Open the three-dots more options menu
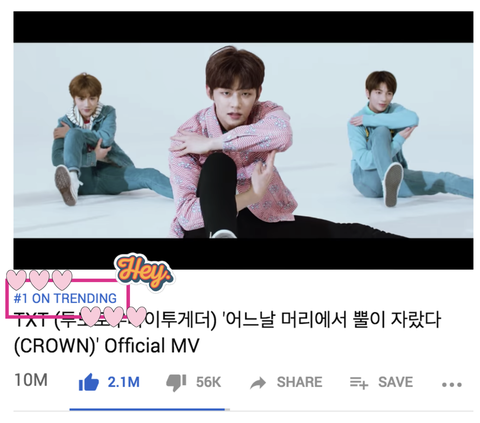The width and height of the screenshot is (480, 423). point(452,385)
